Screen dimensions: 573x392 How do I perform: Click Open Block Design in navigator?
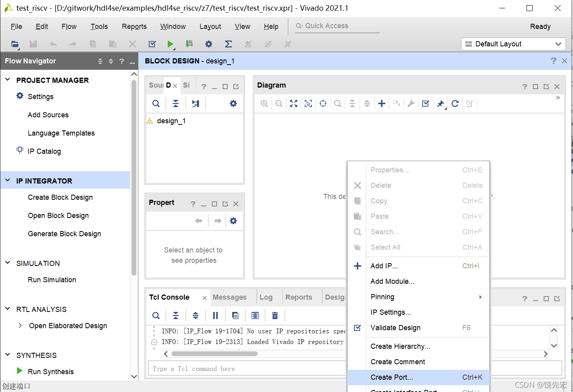click(x=58, y=216)
